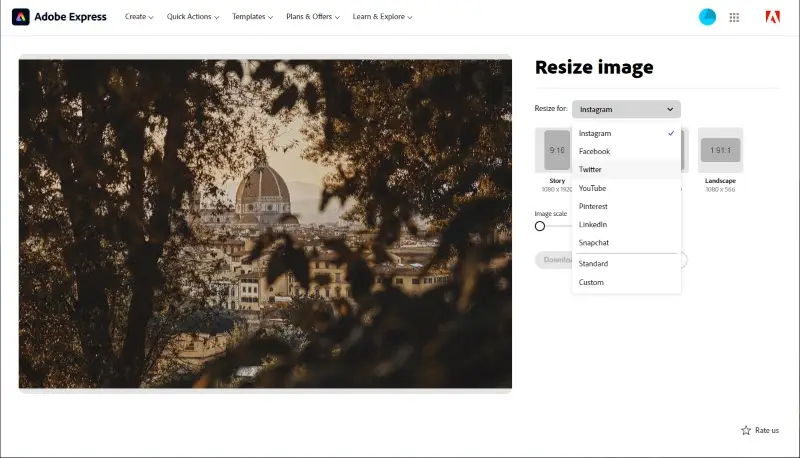This screenshot has height=458, width=800.
Task: Pick Pinterest from the dropdown list
Action: pos(593,206)
